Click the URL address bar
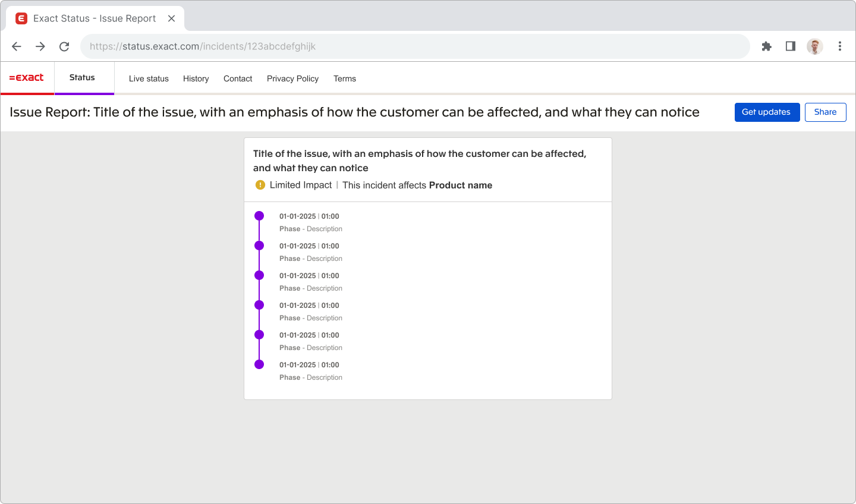 click(x=415, y=46)
